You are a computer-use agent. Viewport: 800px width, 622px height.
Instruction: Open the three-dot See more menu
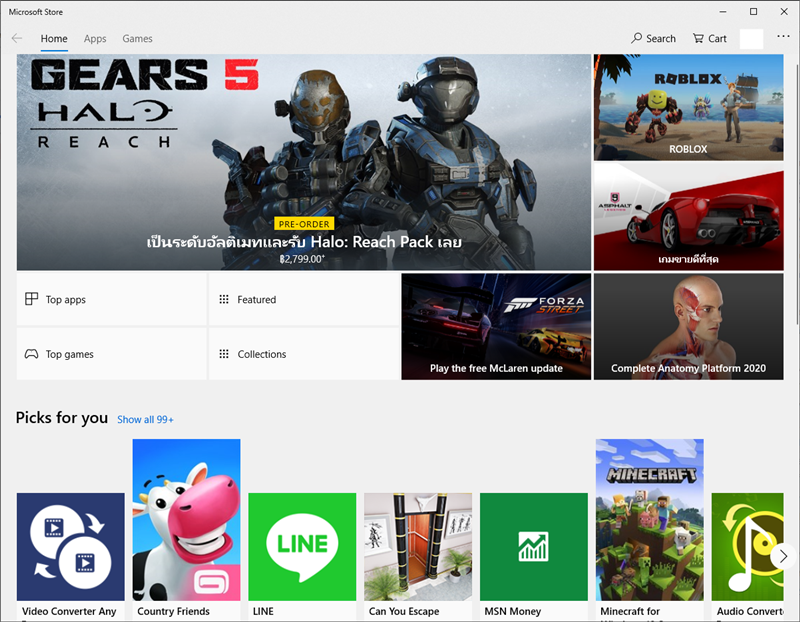(x=783, y=36)
